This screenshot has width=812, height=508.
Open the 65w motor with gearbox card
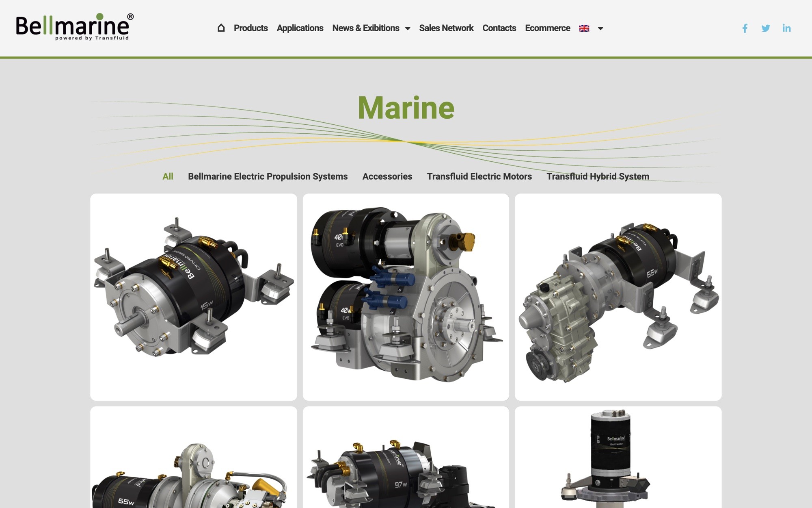click(618, 297)
